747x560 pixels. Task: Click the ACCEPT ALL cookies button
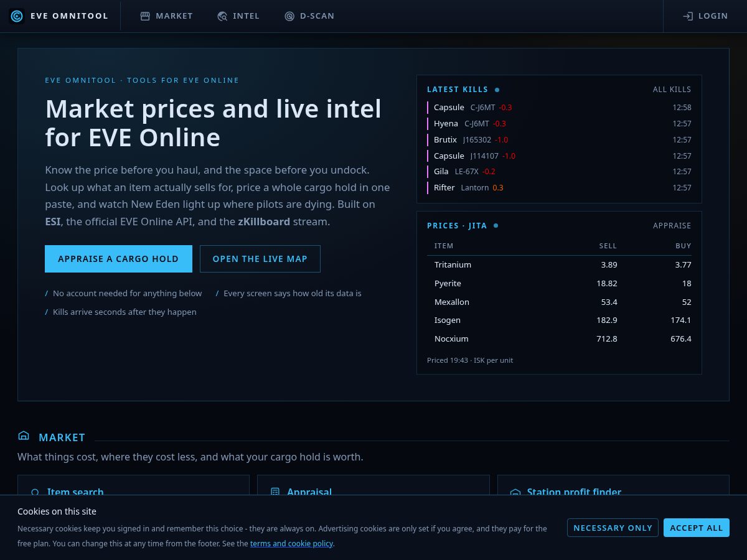[697, 528]
